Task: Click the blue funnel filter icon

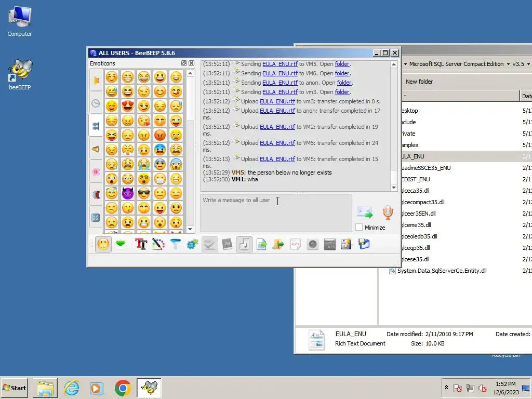Action: point(176,244)
